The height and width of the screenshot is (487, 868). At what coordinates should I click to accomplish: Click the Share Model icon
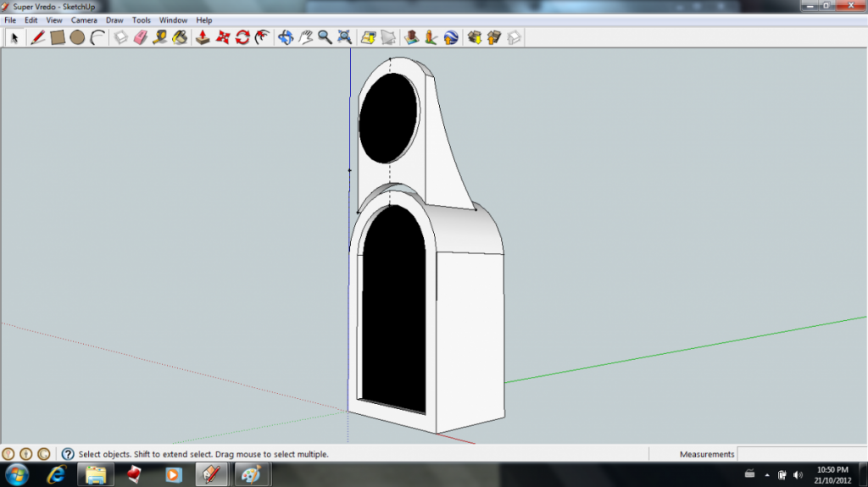[x=494, y=37]
